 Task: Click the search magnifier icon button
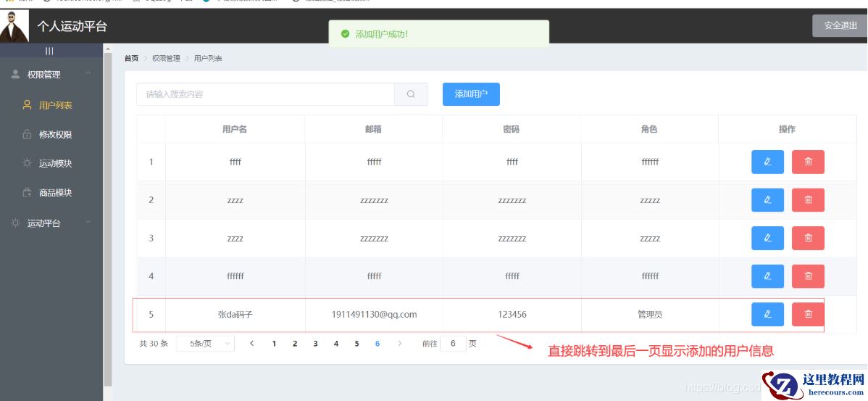[x=411, y=94]
